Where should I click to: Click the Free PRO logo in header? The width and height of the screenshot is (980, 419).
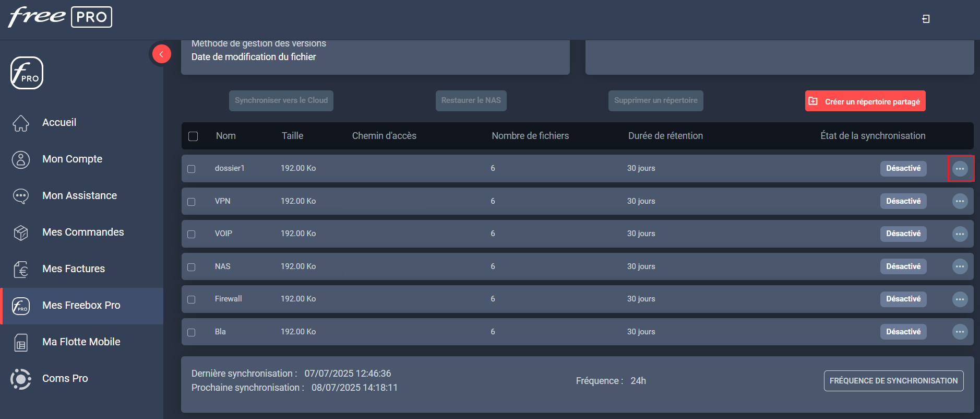click(x=60, y=17)
